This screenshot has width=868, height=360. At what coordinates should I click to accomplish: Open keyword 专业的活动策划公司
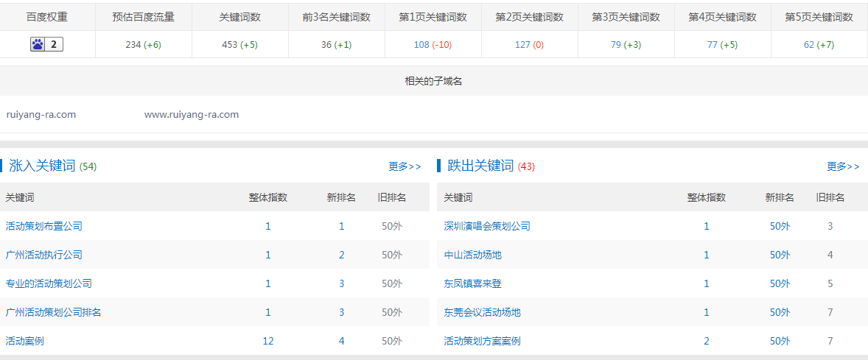[49, 283]
